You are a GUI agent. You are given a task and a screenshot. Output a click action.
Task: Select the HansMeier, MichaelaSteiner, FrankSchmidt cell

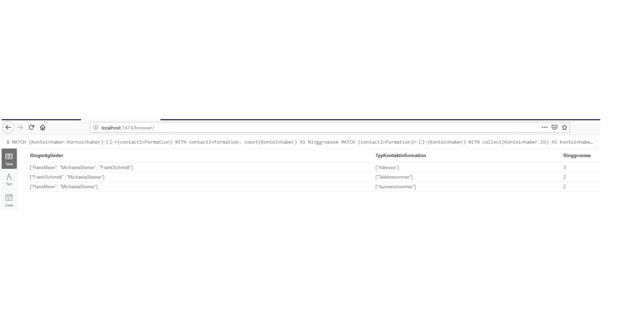click(x=81, y=167)
